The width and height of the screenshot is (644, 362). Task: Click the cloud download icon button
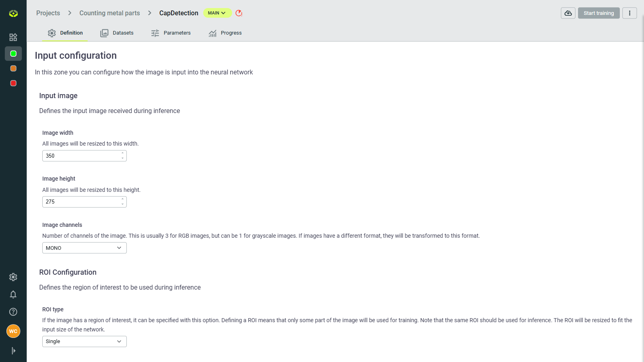click(568, 13)
